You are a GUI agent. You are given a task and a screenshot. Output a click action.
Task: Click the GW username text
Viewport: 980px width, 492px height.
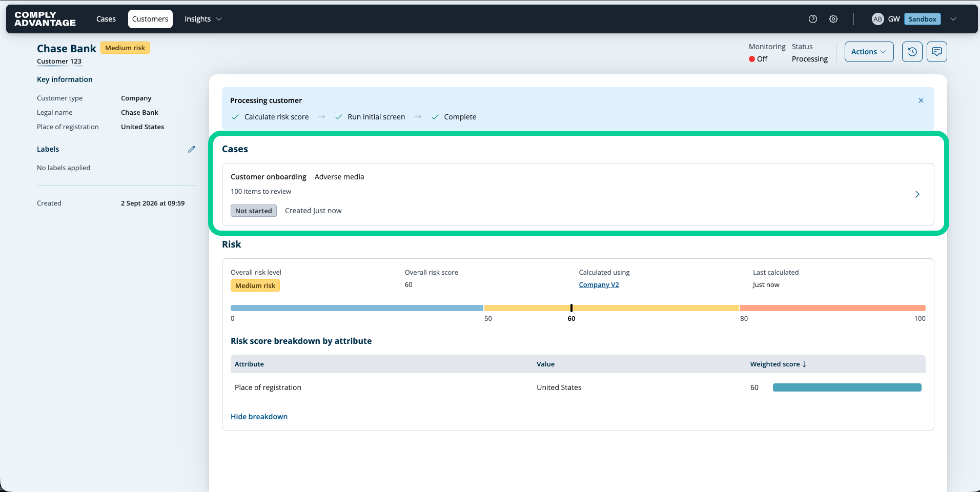(x=894, y=19)
